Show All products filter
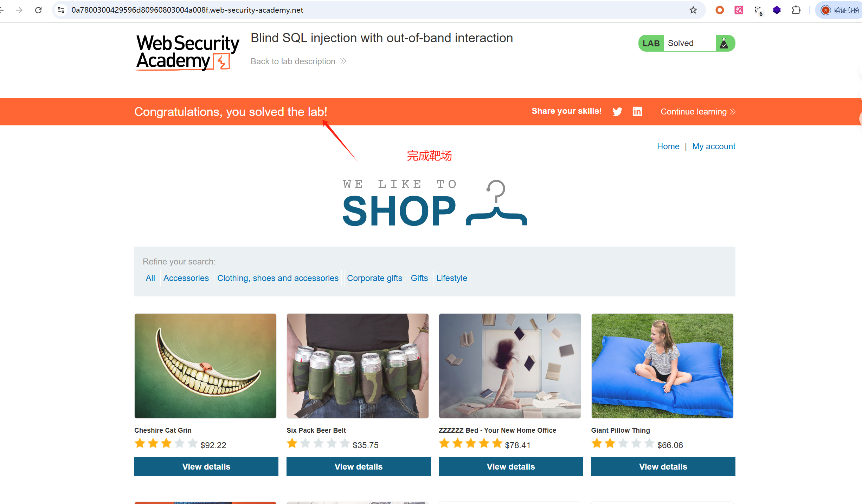 tap(150, 278)
